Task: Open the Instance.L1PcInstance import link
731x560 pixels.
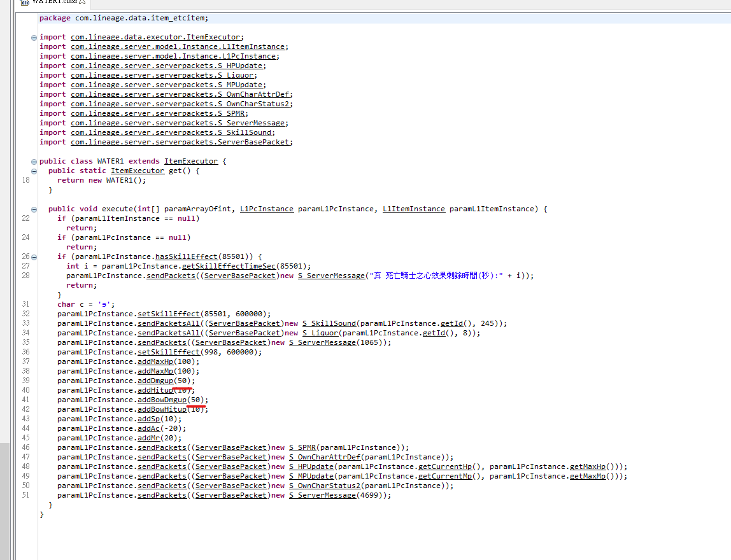Action: [173, 56]
